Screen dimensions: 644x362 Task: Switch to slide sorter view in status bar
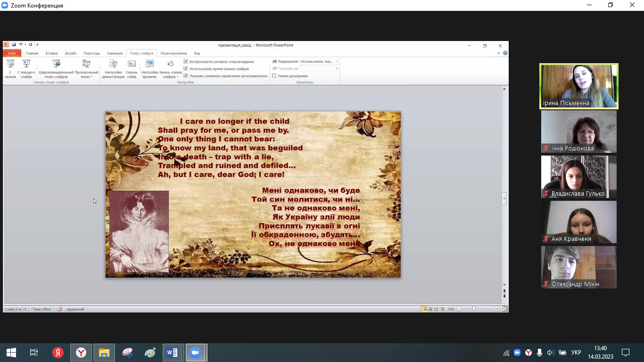tap(430, 309)
